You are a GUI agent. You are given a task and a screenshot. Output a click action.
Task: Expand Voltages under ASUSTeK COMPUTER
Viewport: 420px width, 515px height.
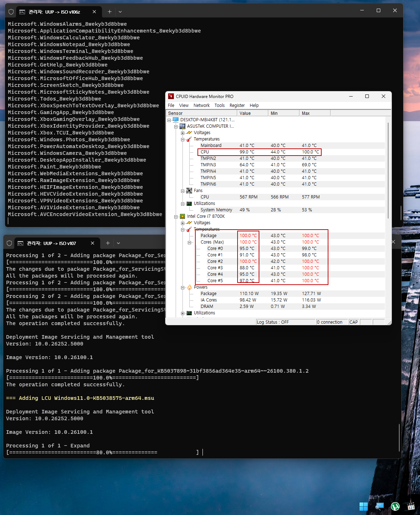[x=182, y=133]
